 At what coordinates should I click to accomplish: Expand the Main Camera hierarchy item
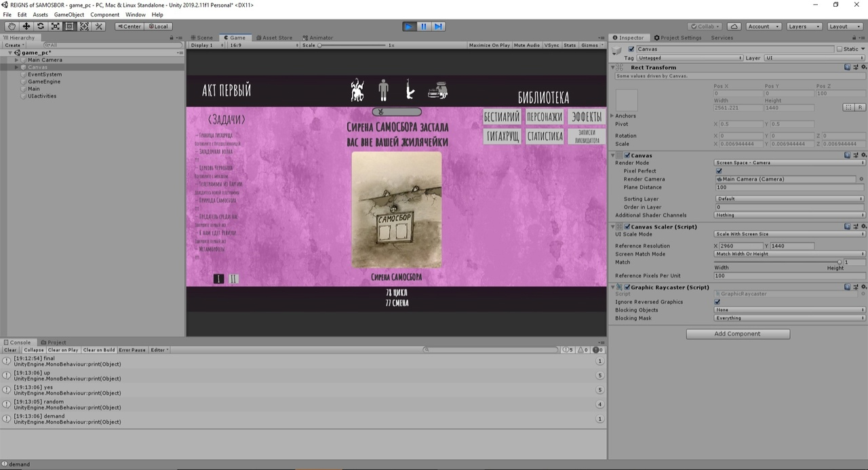pos(17,60)
